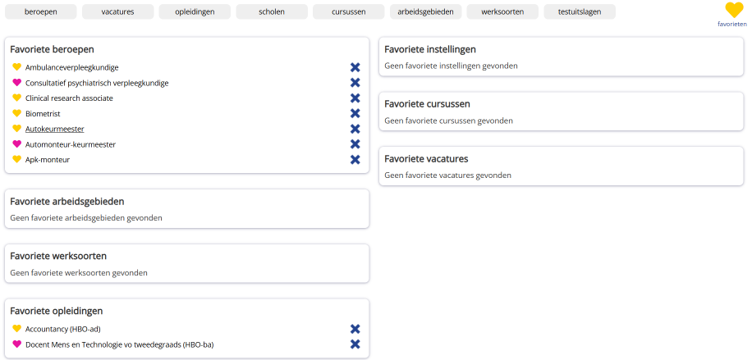Click yellow heart beside Accountancy (HBO-ad)
Image resolution: width=752 pixels, height=360 pixels.
tap(17, 328)
